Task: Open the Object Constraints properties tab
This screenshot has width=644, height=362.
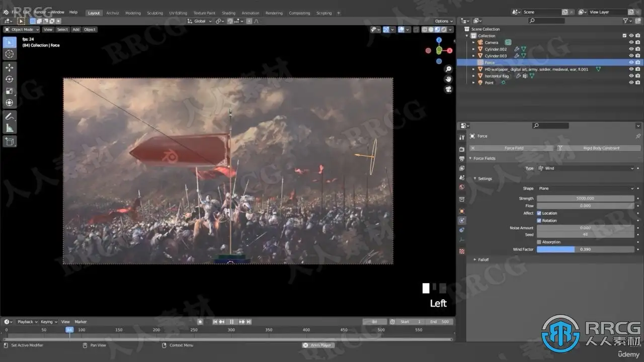Action: (462, 230)
